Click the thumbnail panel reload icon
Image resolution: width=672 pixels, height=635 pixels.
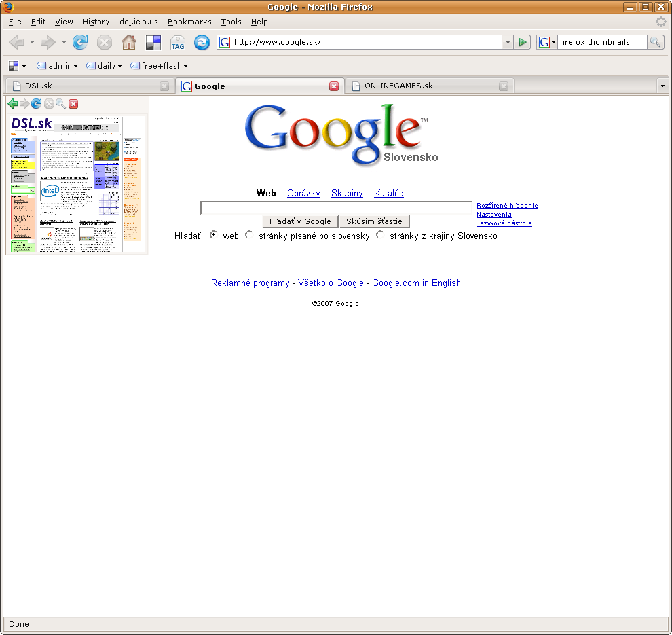[x=37, y=103]
